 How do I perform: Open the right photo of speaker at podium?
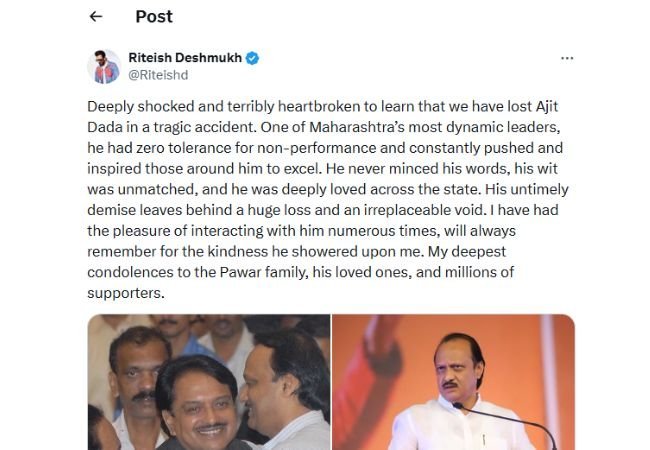click(453, 382)
